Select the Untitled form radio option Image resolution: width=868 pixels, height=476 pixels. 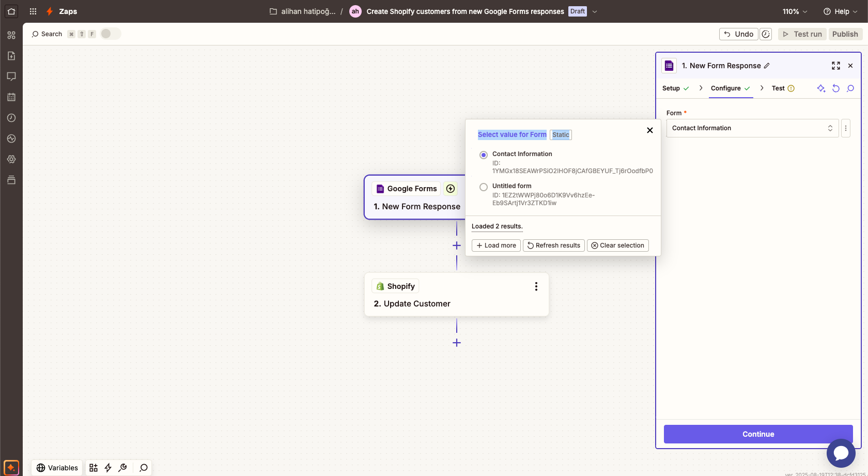click(484, 187)
